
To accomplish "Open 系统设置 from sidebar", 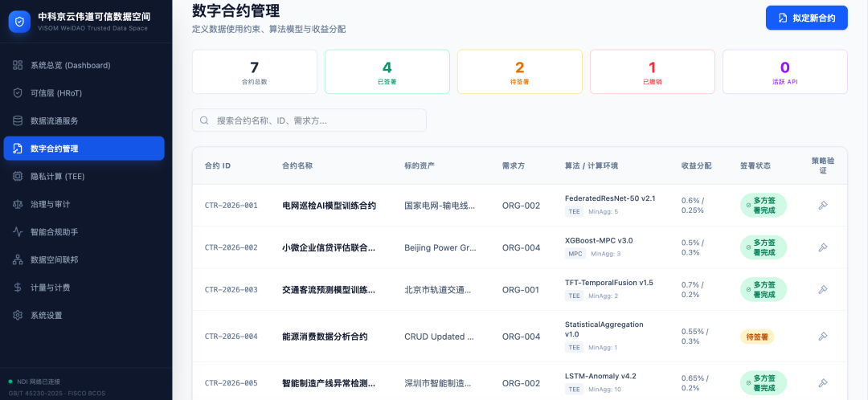I will [84, 316].
